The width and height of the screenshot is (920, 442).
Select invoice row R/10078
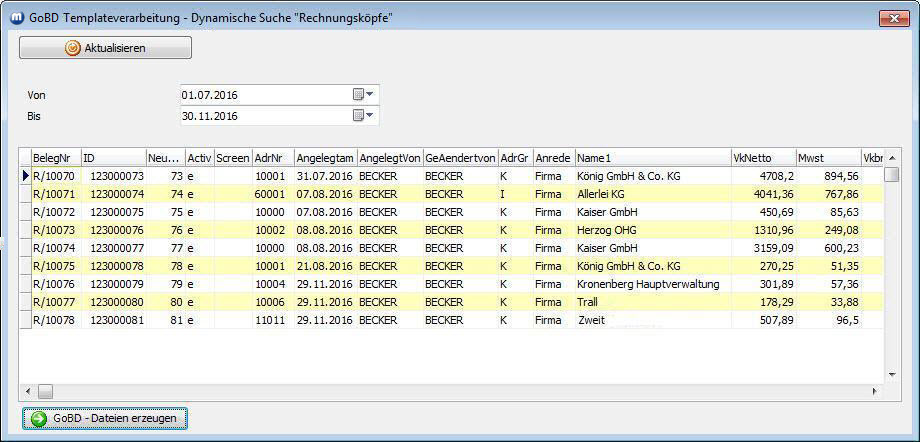point(54,320)
